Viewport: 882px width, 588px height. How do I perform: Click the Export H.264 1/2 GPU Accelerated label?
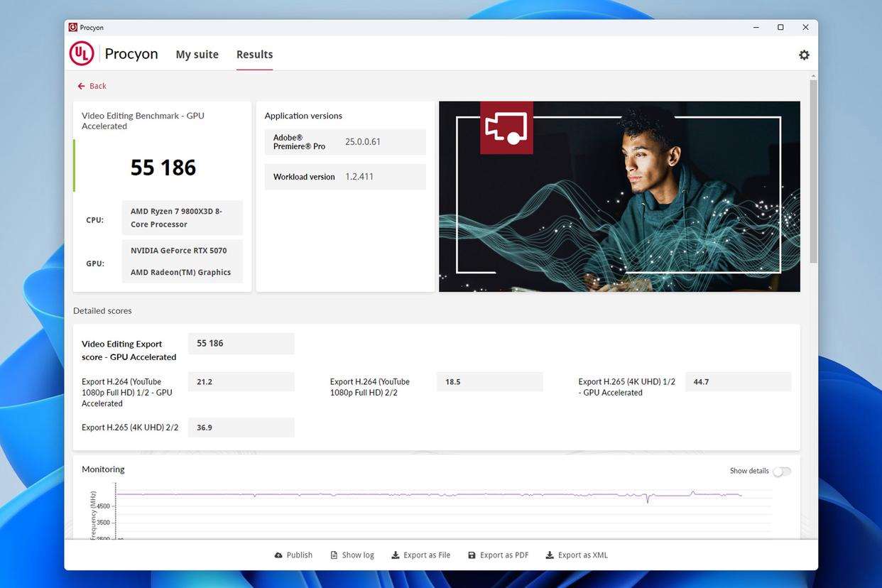click(127, 393)
